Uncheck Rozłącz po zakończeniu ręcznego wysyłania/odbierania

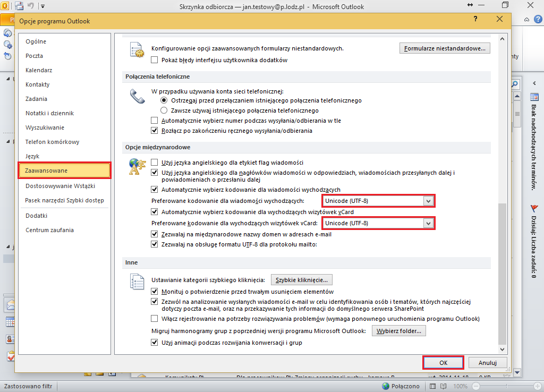[x=155, y=131]
